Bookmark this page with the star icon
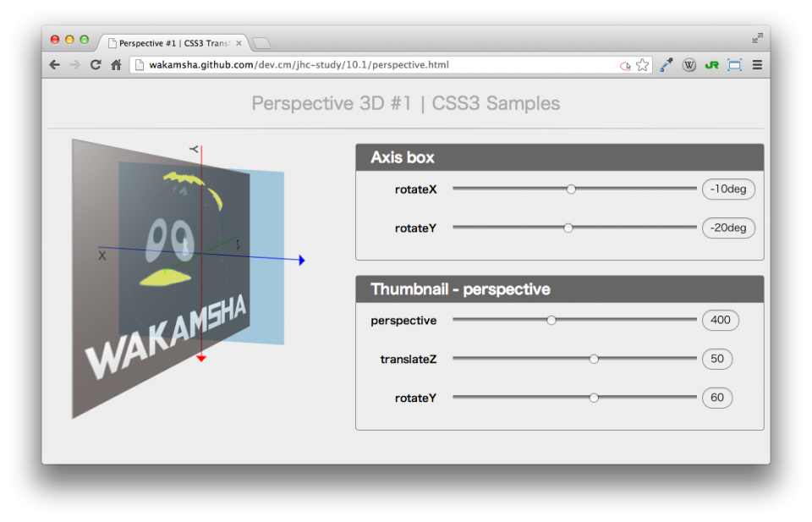This screenshot has height=522, width=812. coord(643,64)
